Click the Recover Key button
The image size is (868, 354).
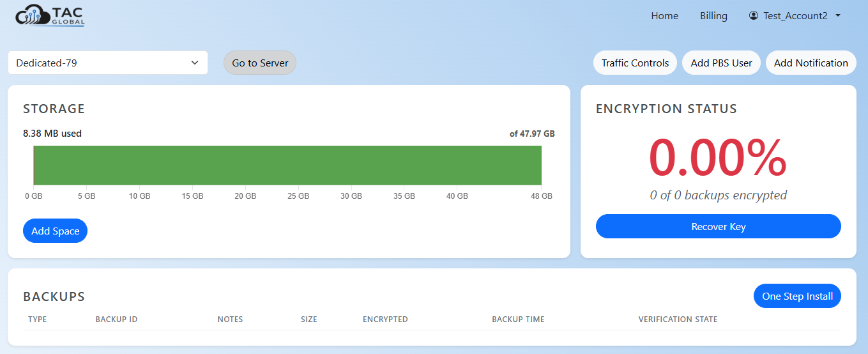(718, 226)
